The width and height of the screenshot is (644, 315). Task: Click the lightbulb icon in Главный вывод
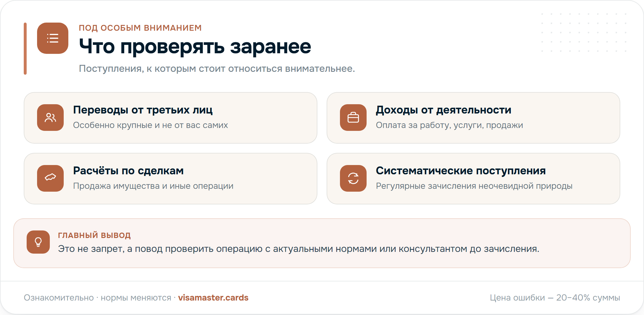(x=38, y=242)
